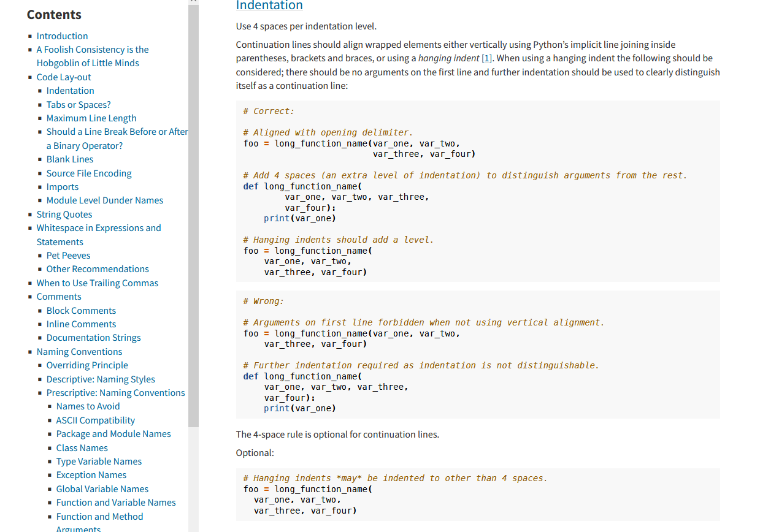Screen dimensions: 760x532
Task: Open Module Level Dunder Names link
Action: point(105,200)
